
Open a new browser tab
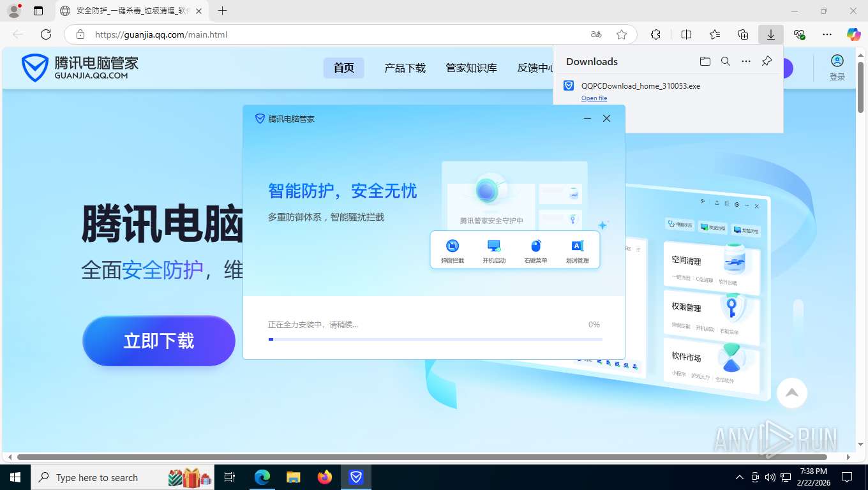pyautogui.click(x=222, y=11)
